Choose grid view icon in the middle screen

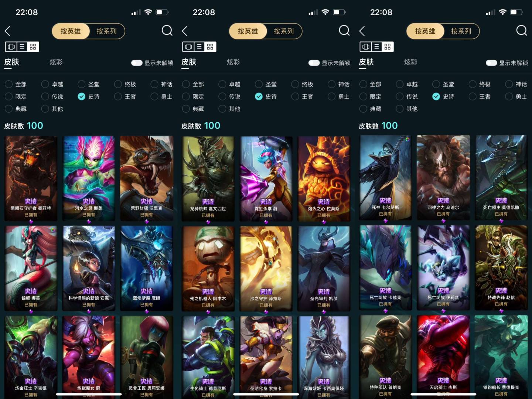click(x=210, y=47)
